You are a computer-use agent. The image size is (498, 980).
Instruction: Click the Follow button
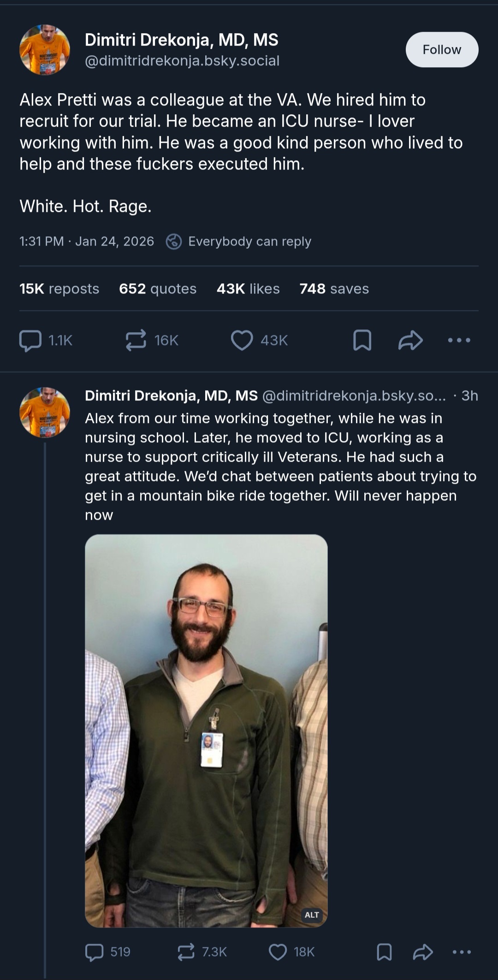pyautogui.click(x=442, y=50)
